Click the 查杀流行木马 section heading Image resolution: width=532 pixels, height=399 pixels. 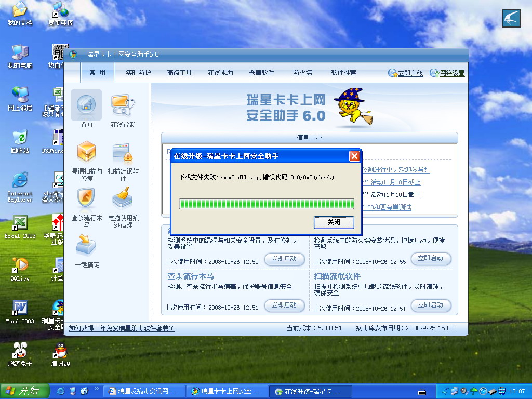point(191,276)
